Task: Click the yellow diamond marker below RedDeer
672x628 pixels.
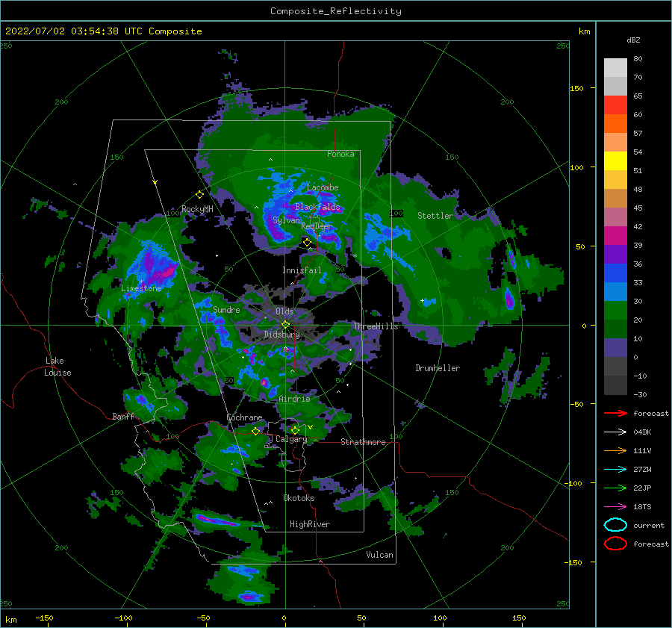Action: pos(307,243)
